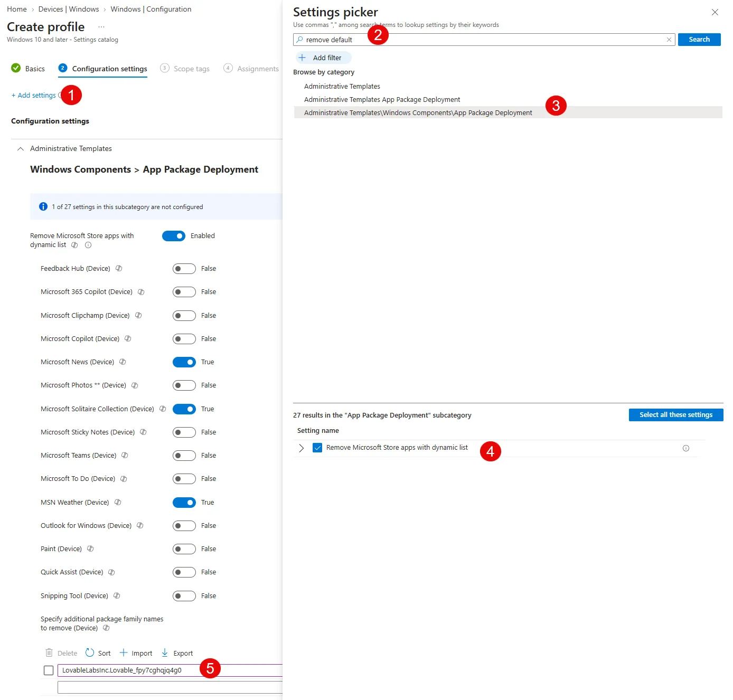The width and height of the screenshot is (733, 700).
Task: Disable the Microsoft News (Device) switch
Action: click(184, 362)
